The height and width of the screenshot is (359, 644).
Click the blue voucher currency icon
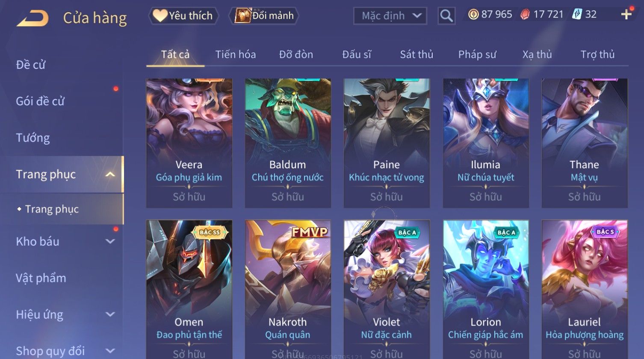(577, 15)
